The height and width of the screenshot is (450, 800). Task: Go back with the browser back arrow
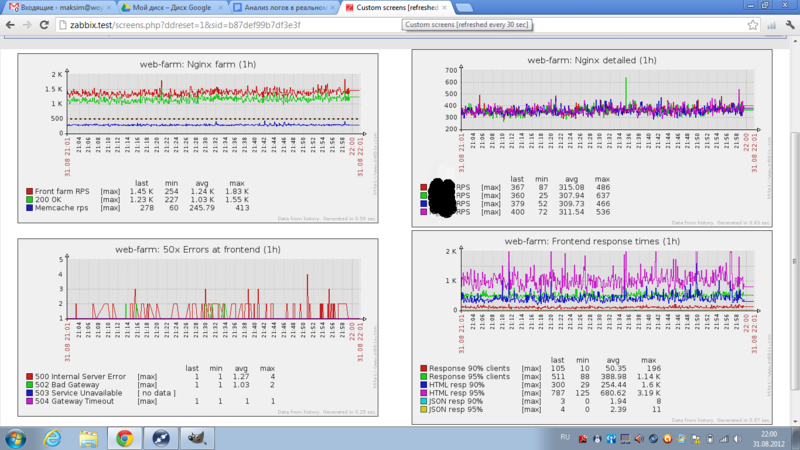10,24
